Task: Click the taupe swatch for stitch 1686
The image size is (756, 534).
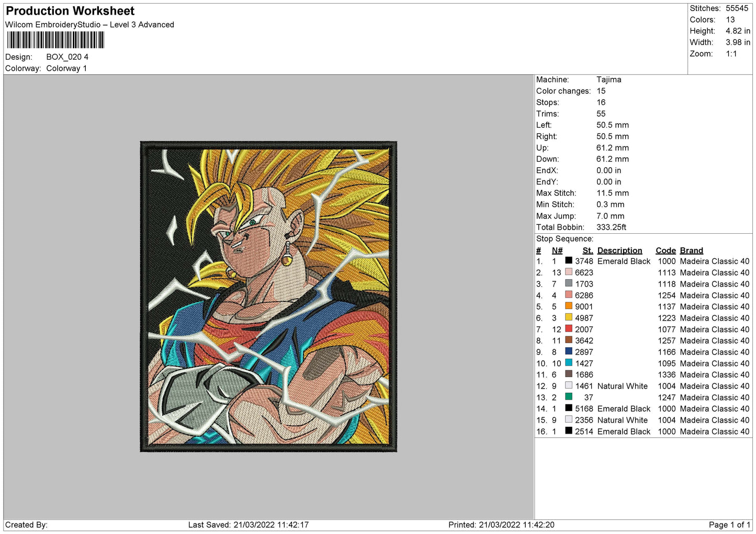Action: click(569, 374)
